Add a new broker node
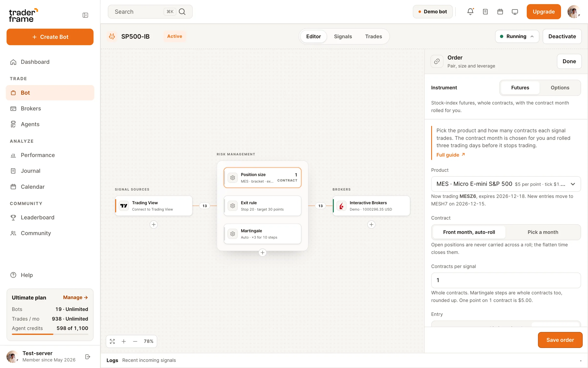 click(x=371, y=224)
